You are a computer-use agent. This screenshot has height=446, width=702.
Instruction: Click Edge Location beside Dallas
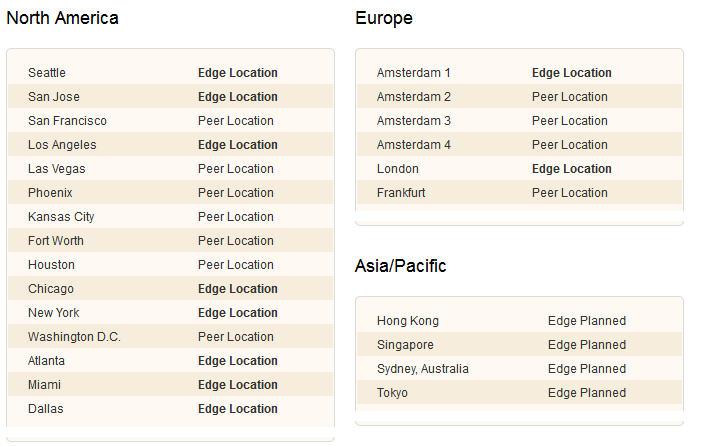point(238,409)
